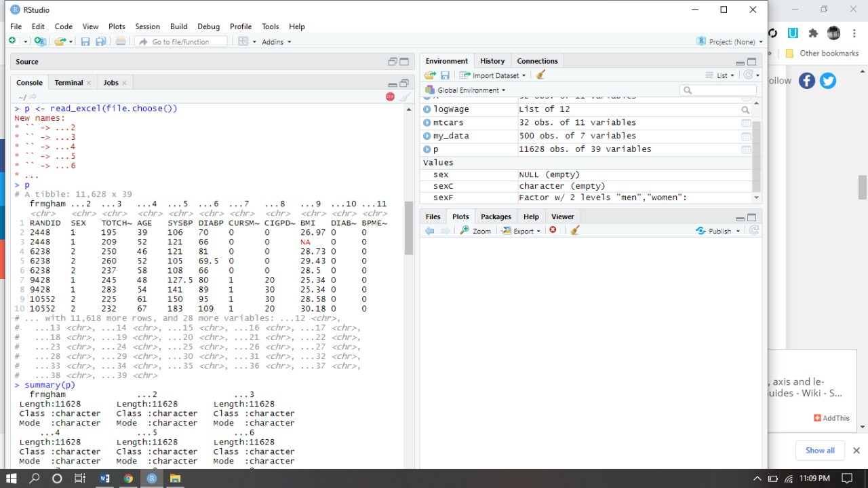The width and height of the screenshot is (868, 488).
Task: Click the Publish button
Action: point(718,231)
